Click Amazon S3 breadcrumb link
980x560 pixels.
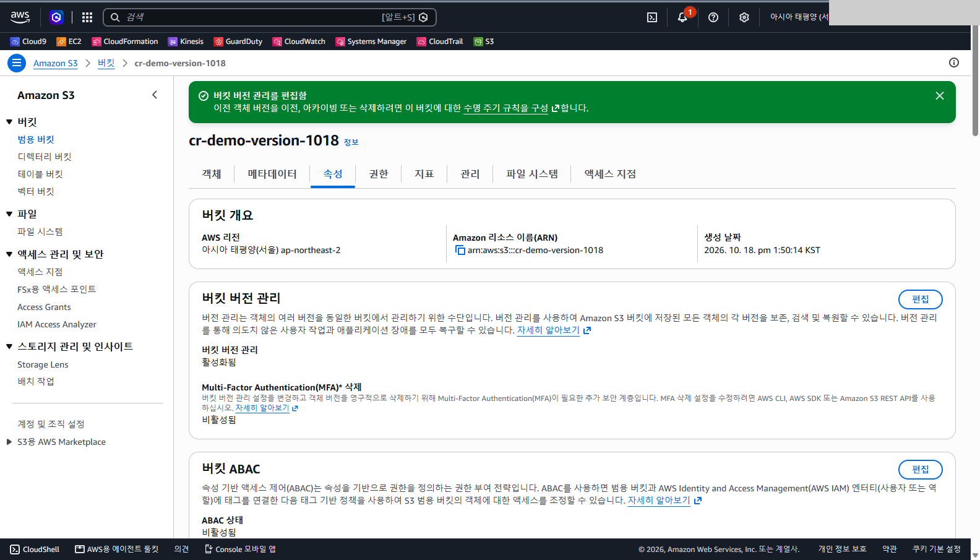[56, 63]
